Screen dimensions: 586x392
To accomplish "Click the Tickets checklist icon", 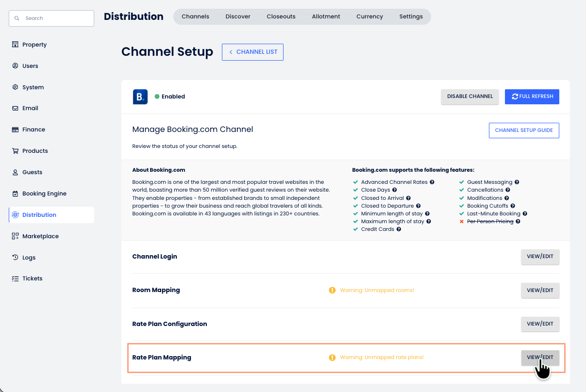I will [15, 278].
